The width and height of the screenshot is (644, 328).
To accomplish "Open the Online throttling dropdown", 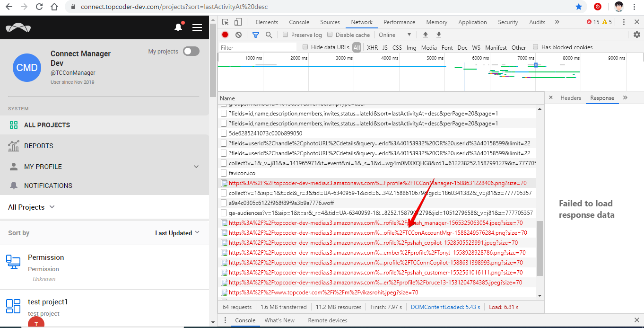I will [395, 35].
